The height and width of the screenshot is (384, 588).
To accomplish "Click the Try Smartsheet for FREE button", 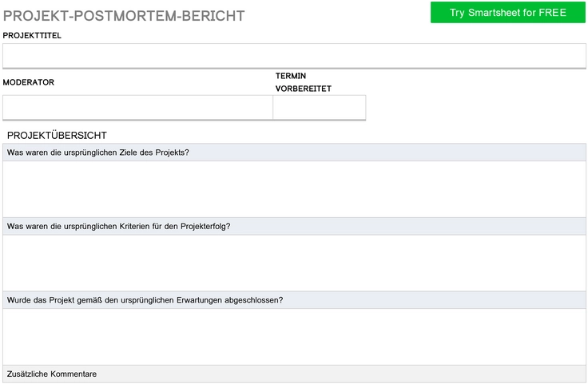I will coord(508,12).
